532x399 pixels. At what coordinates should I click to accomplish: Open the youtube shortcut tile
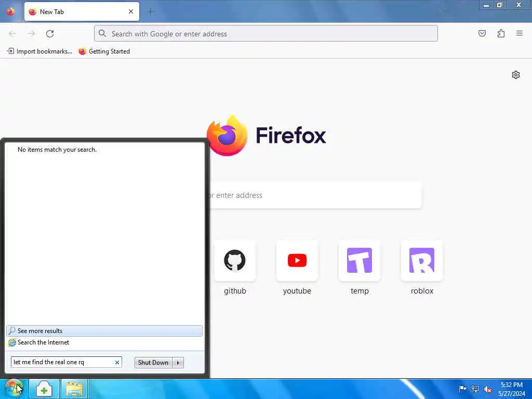tap(297, 261)
